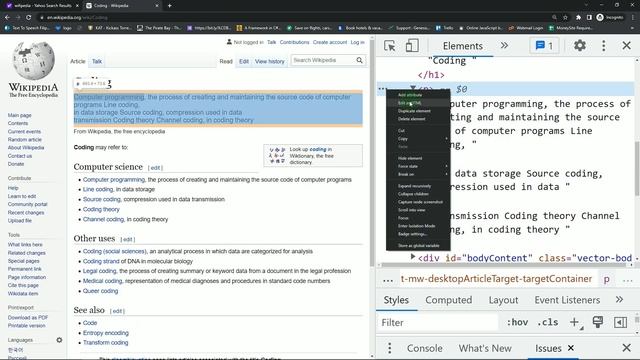Viewport: 640px width, 360px height.
Task: Toggle the .cls classes button
Action: click(548, 322)
